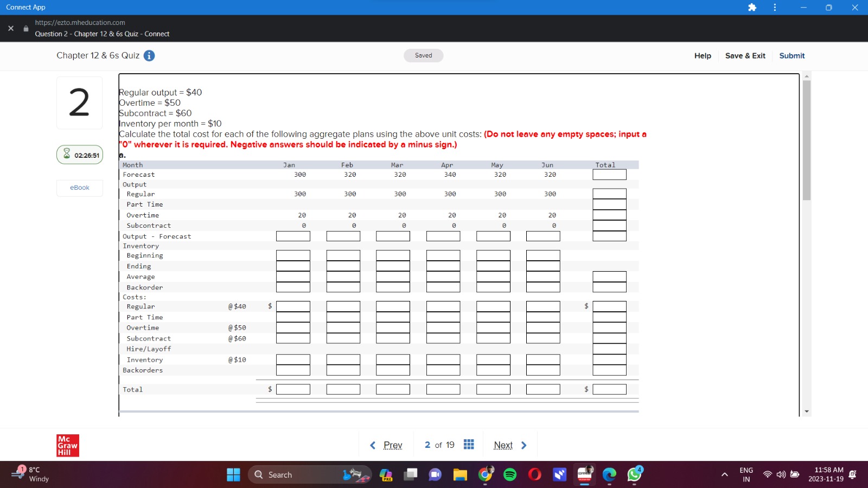Open Wi-Fi network settings in tray
The height and width of the screenshot is (488, 868).
tap(767, 474)
